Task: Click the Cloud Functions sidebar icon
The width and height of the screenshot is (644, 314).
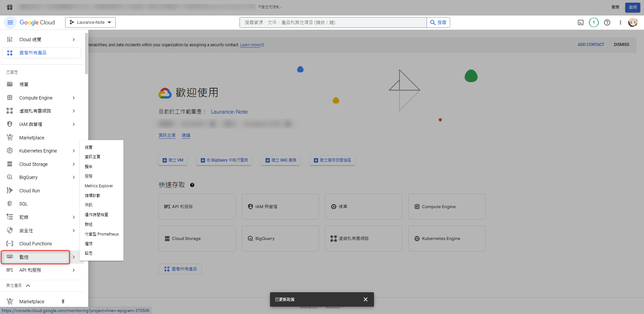Action: tap(10, 244)
